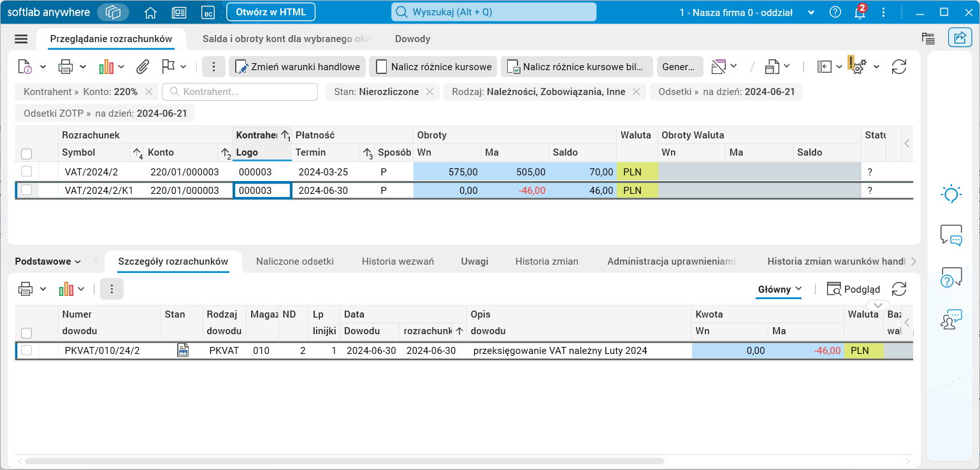Click the share export icon at top right

[x=959, y=38]
